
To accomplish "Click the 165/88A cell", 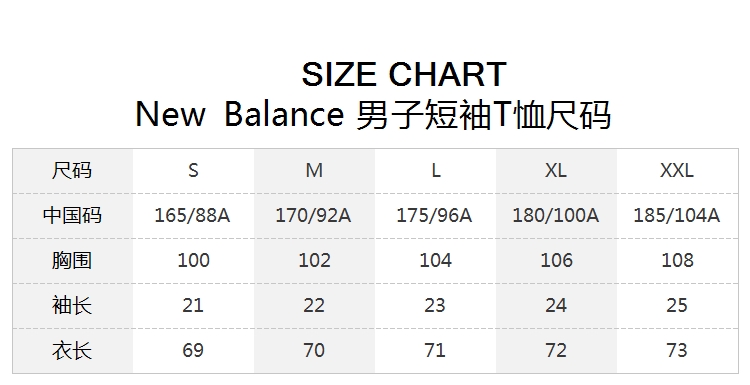I will click(x=193, y=216).
